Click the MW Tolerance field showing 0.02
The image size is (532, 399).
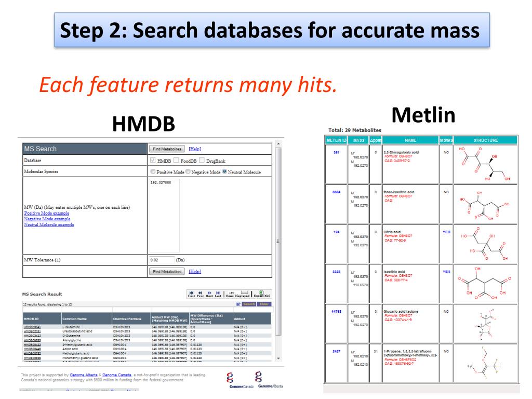[162, 260]
